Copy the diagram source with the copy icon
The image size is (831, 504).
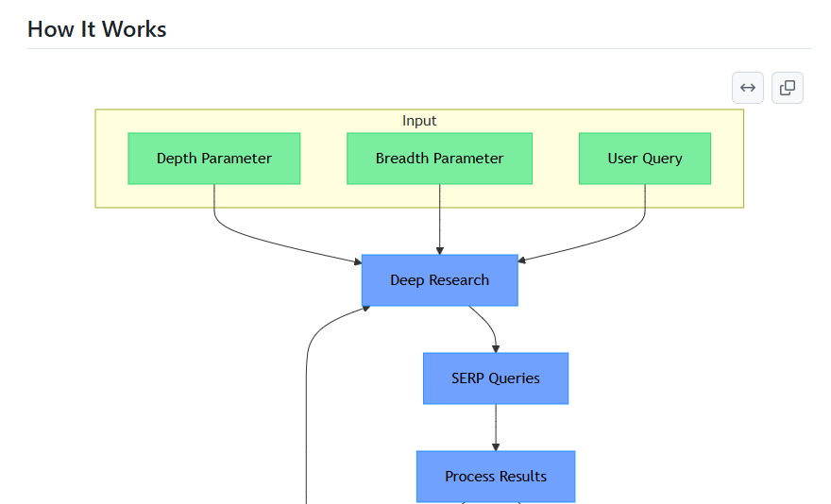(x=787, y=88)
